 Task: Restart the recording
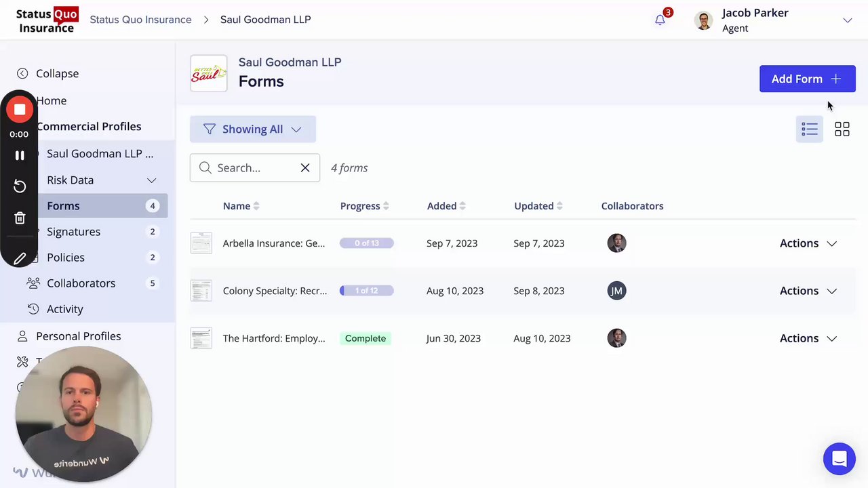point(20,186)
